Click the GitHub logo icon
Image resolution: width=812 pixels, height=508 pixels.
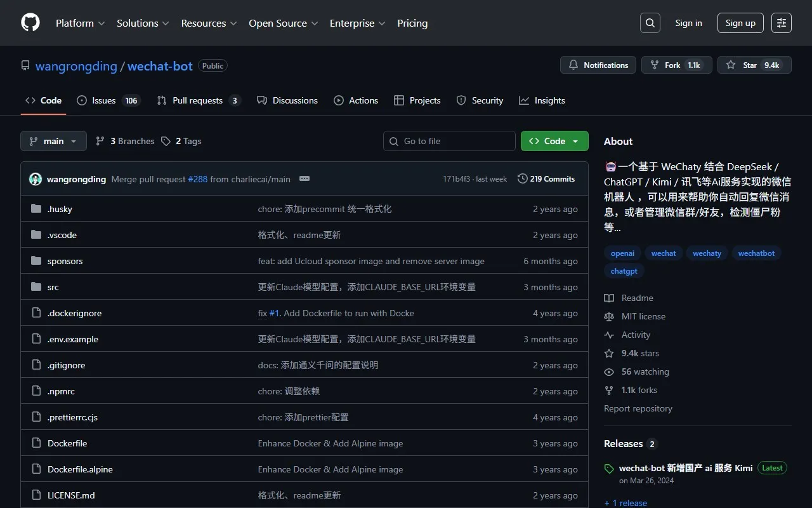(x=30, y=23)
